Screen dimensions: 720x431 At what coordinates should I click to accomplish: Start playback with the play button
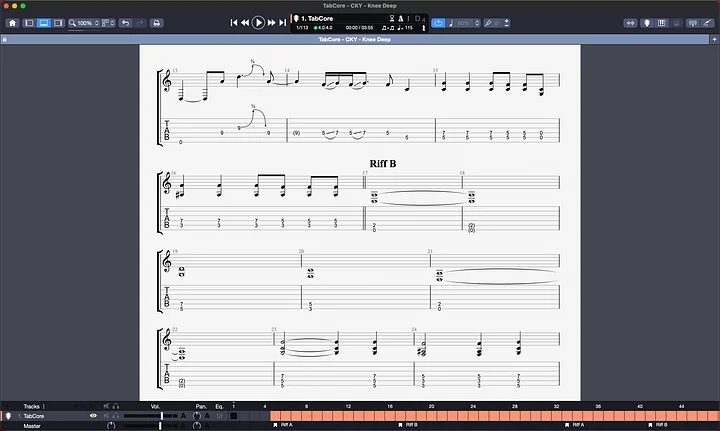pos(258,22)
